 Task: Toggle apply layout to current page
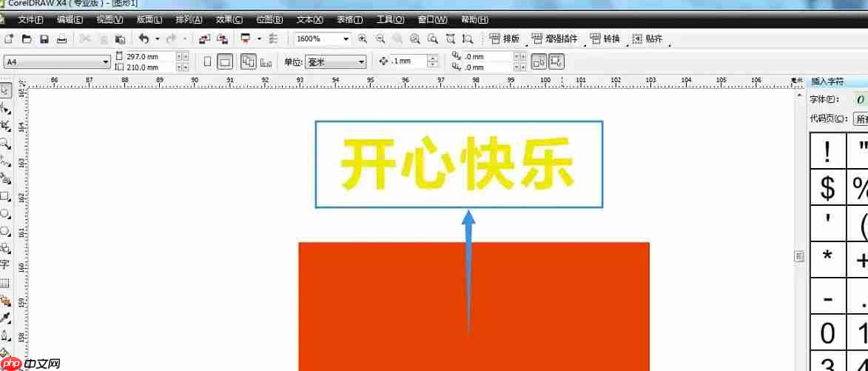pyautogui.click(x=266, y=62)
